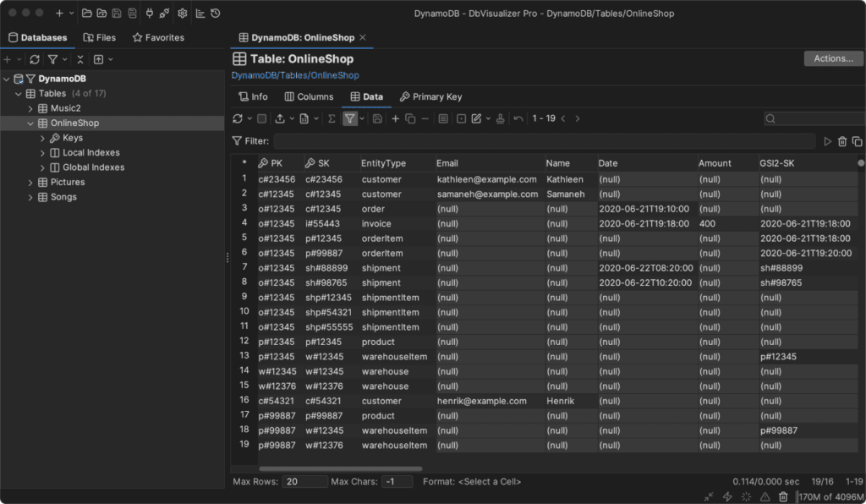Expand the Music2 table node
866x504 pixels.
(31, 108)
